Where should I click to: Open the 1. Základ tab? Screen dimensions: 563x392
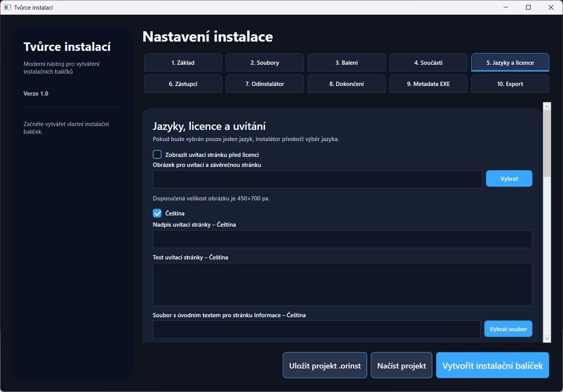[x=183, y=62]
